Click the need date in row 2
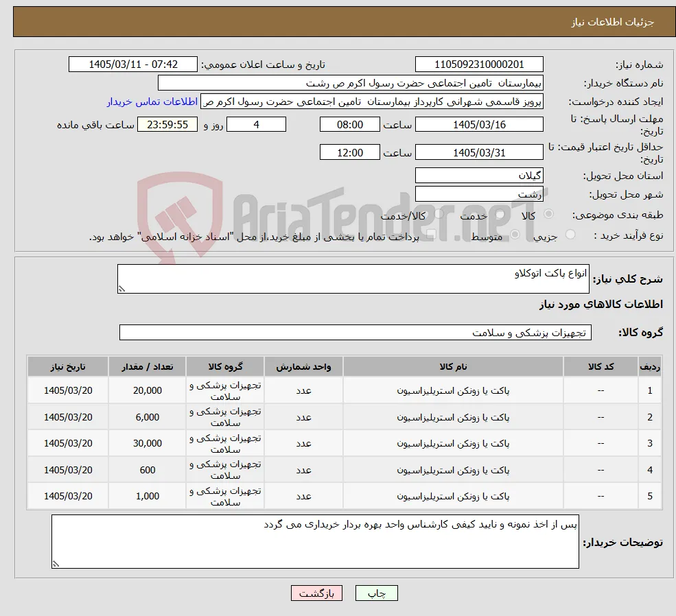 [68, 417]
